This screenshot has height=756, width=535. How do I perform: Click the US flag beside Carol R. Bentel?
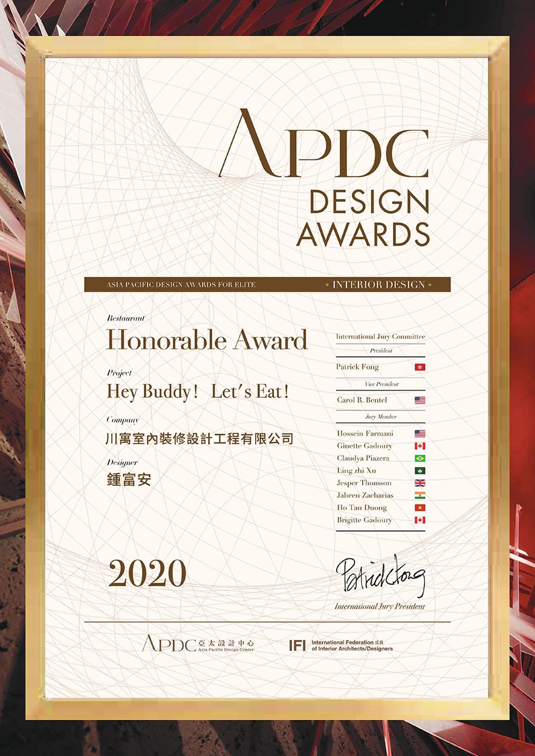(x=420, y=400)
